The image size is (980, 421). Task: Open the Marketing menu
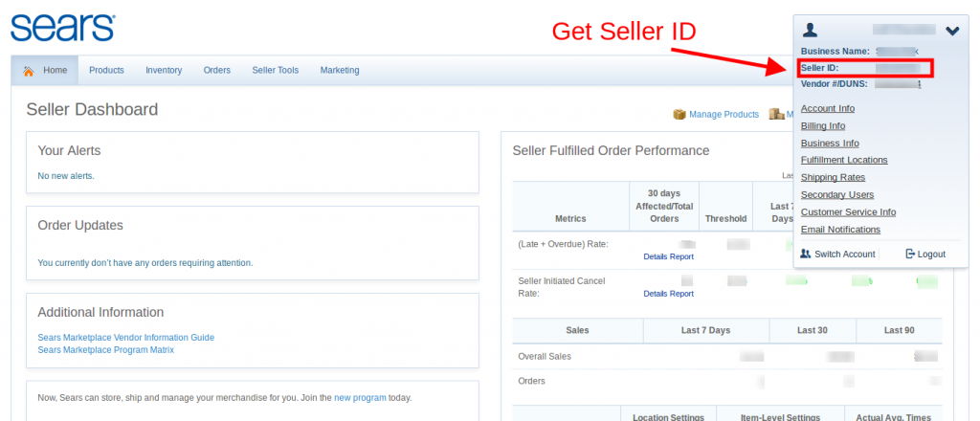[x=340, y=71]
